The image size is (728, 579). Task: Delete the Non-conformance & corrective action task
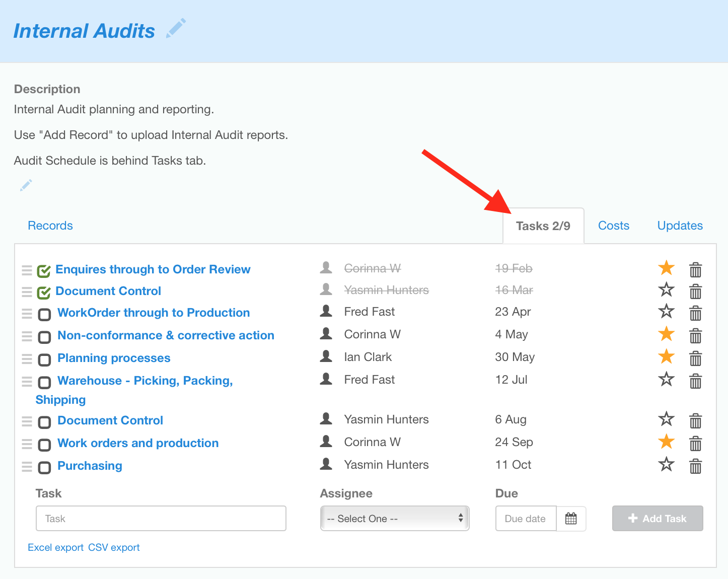point(695,335)
